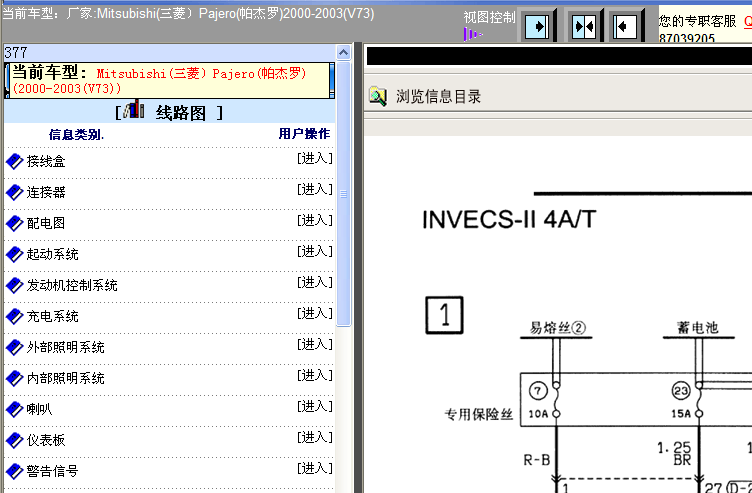Click the 专用保险丝 label in diagram
The width and height of the screenshot is (752, 493).
pos(479,414)
